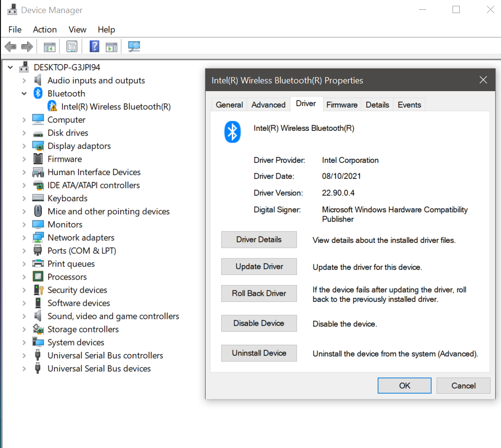Click the Human Interface Devices icon
The image size is (501, 448).
(x=38, y=173)
